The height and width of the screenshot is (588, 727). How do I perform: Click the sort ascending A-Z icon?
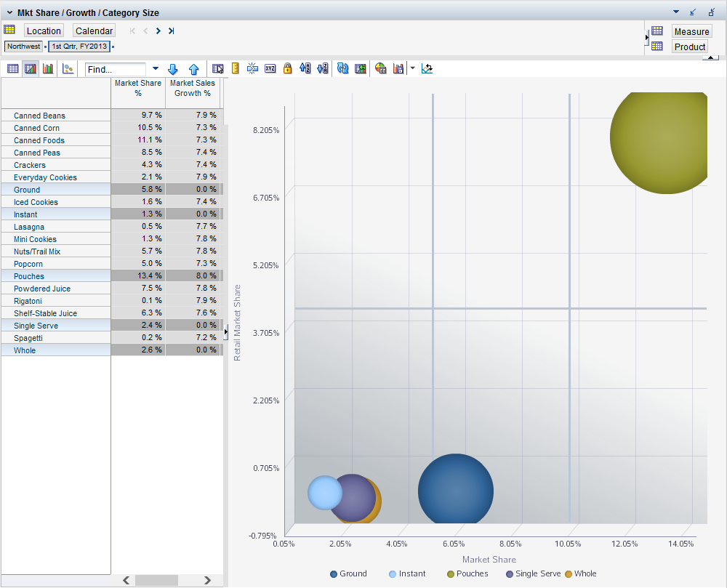point(305,69)
